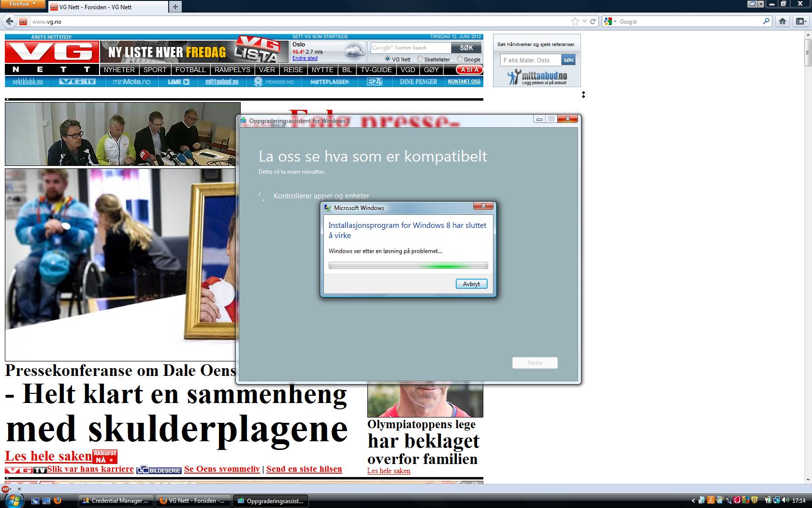Open Firefox home page icon

(783, 21)
